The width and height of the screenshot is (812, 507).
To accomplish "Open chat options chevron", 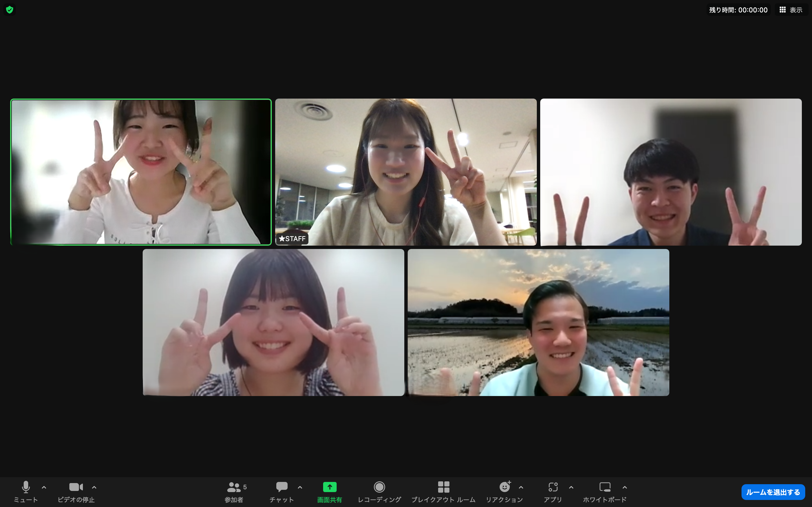I will [x=300, y=487].
